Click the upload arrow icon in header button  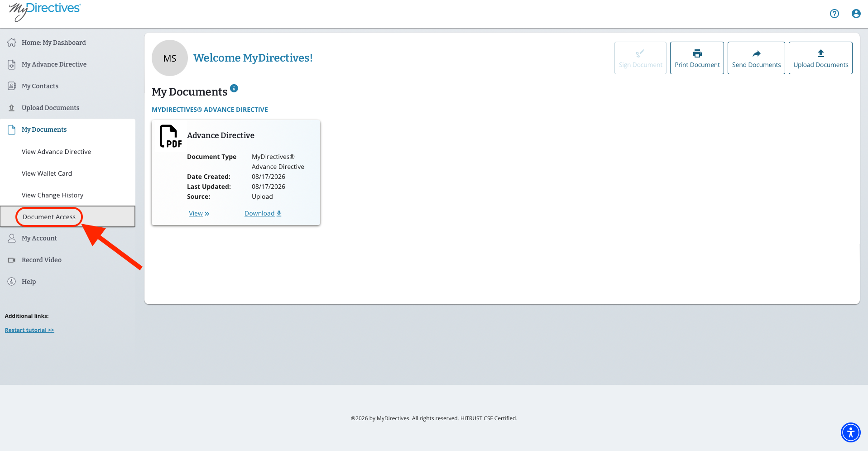[x=820, y=53]
